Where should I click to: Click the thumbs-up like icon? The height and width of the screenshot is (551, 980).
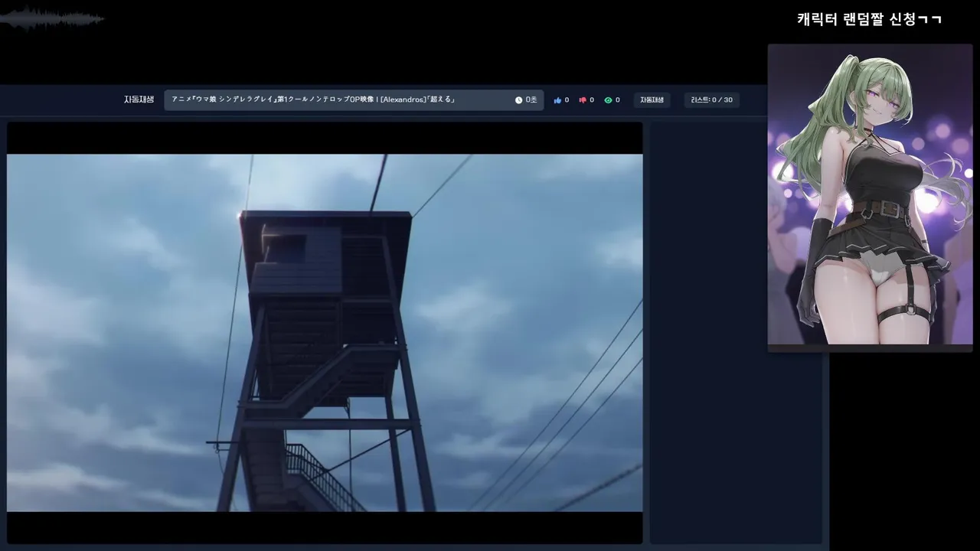click(557, 100)
